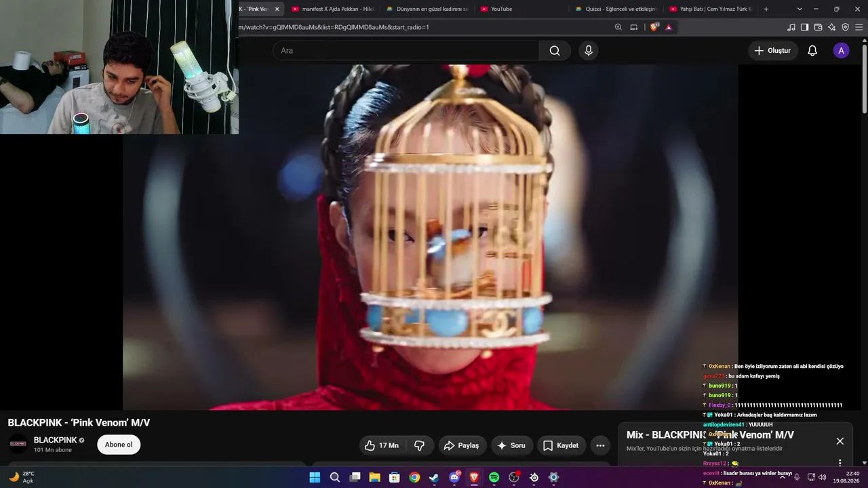The image size is (868, 488).
Task: Switch to Yahşi Batı Cem Yılmaz tab
Action: [x=710, y=9]
